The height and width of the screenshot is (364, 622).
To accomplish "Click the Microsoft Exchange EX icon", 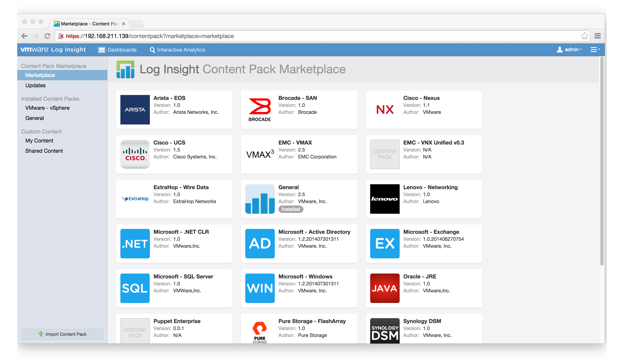I will click(x=385, y=244).
